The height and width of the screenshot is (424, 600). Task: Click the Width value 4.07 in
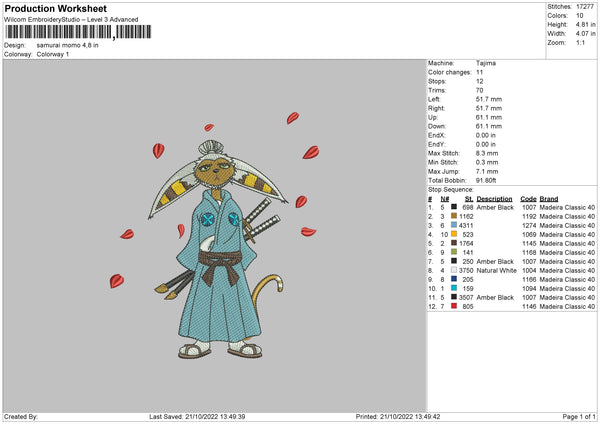[x=586, y=34]
